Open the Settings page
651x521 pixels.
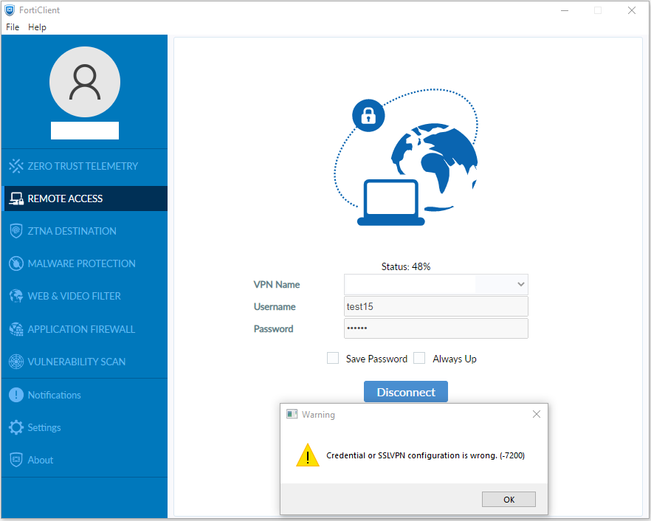pyautogui.click(x=85, y=427)
